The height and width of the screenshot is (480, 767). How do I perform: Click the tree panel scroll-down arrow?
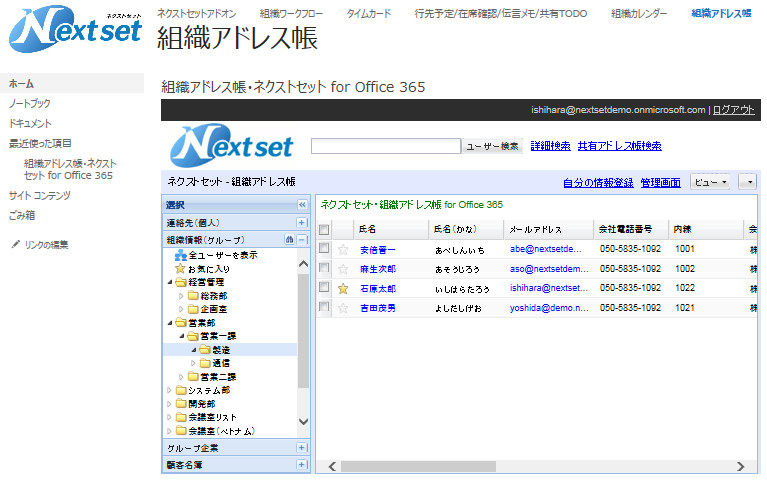(303, 422)
